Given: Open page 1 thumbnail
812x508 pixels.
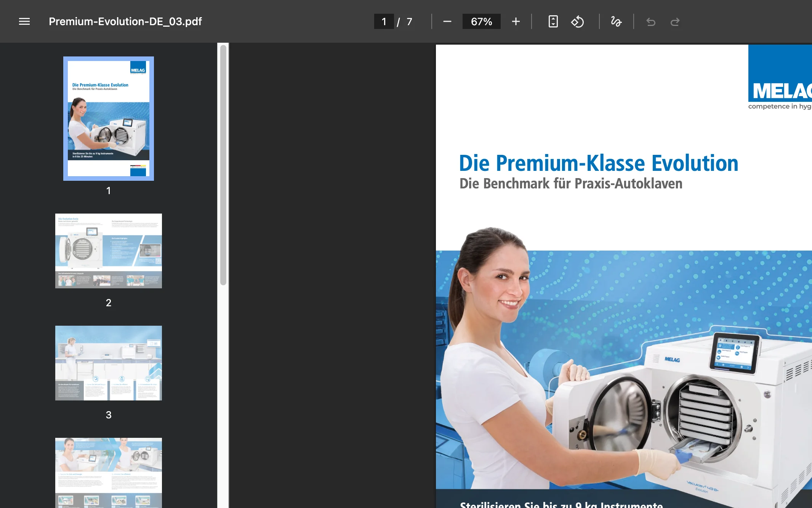Looking at the screenshot, I should (109, 119).
